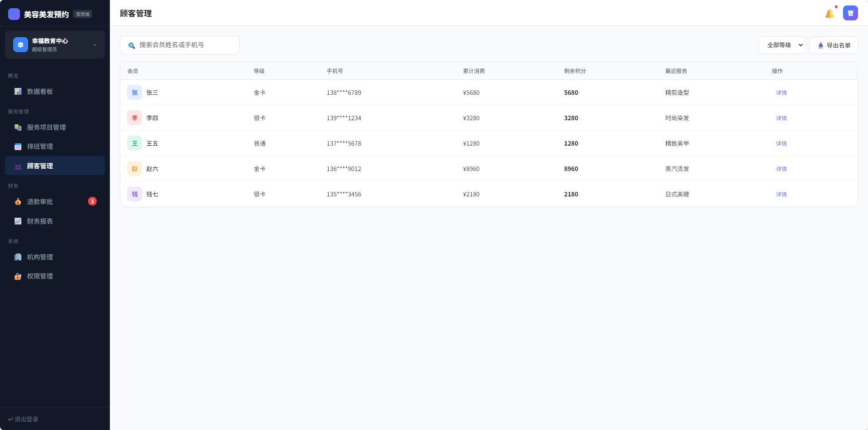
Task: Click 张三's member avatar
Action: point(134,93)
